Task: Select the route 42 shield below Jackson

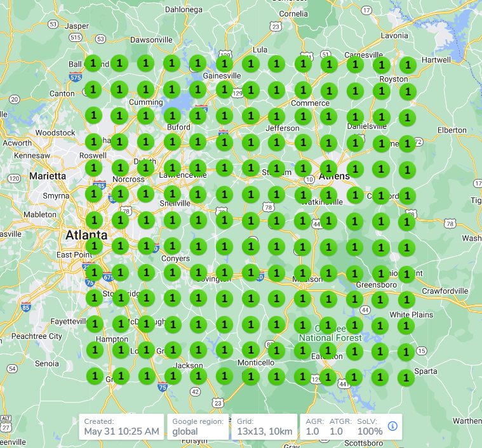Action: pos(195,392)
